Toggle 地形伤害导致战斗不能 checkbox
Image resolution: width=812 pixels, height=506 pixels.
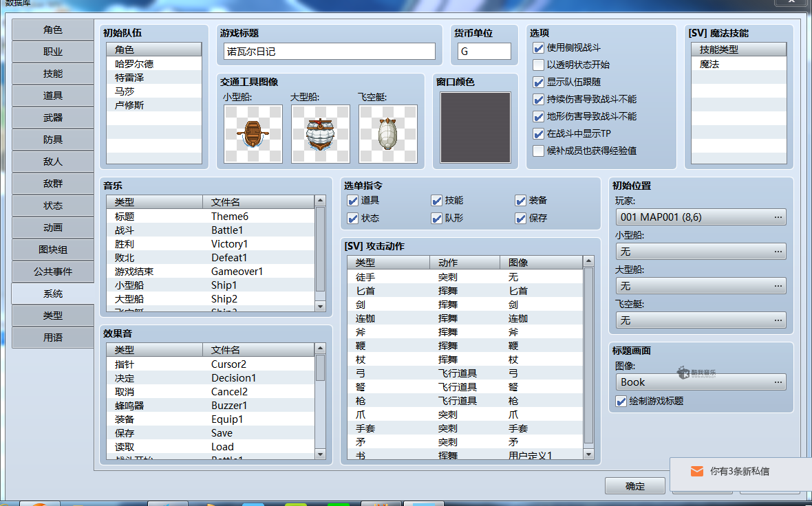click(x=539, y=116)
